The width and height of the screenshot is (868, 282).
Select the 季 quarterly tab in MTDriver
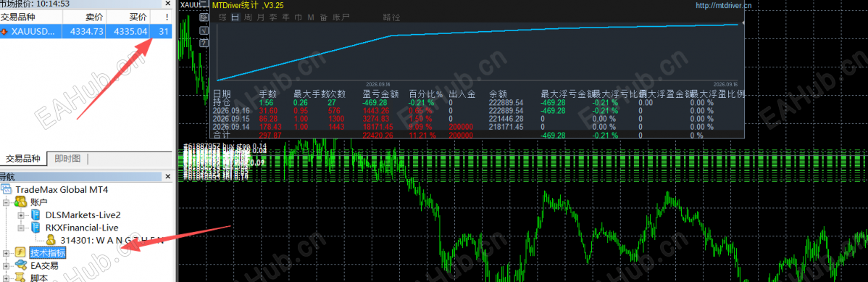[x=273, y=17]
